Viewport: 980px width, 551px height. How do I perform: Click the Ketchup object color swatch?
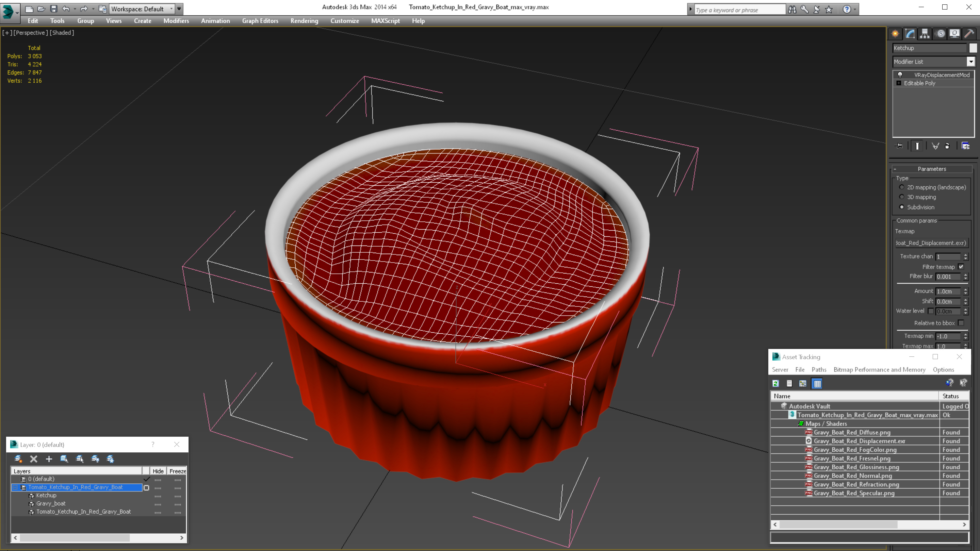pos(973,48)
